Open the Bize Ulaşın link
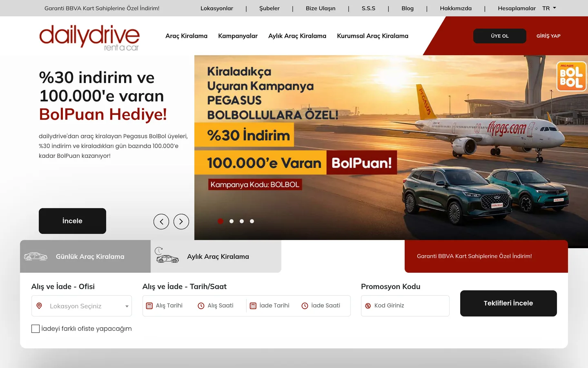The width and height of the screenshot is (588, 368). click(x=321, y=8)
